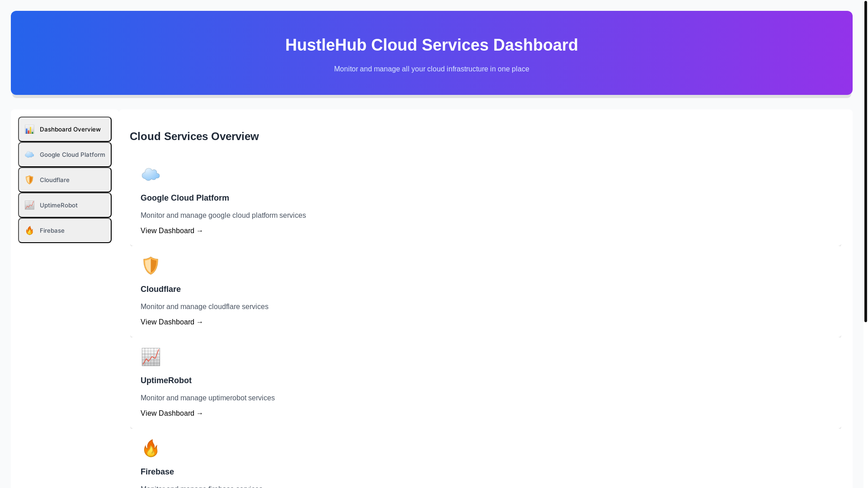Screen dimensions: 868x488
Task: Click the header subtitle about cloud infrastructure
Action: coord(432,69)
